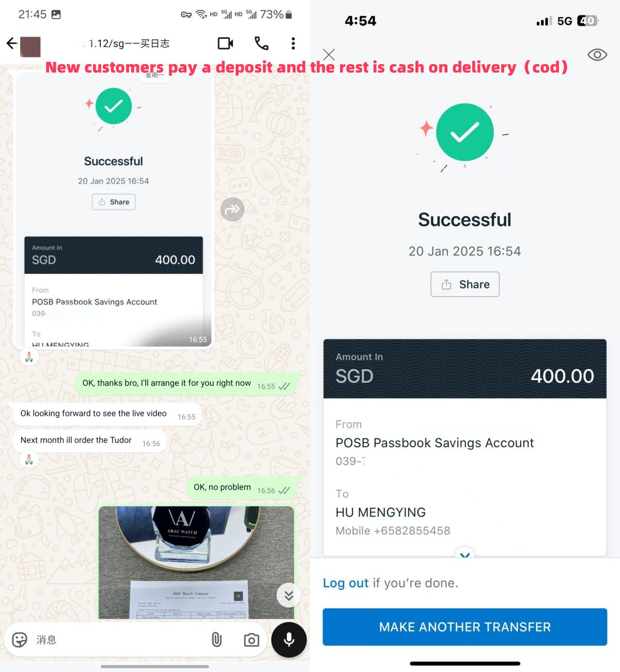620x672 pixels.
Task: Close the transfer confirmation with the X
Action: (x=329, y=54)
